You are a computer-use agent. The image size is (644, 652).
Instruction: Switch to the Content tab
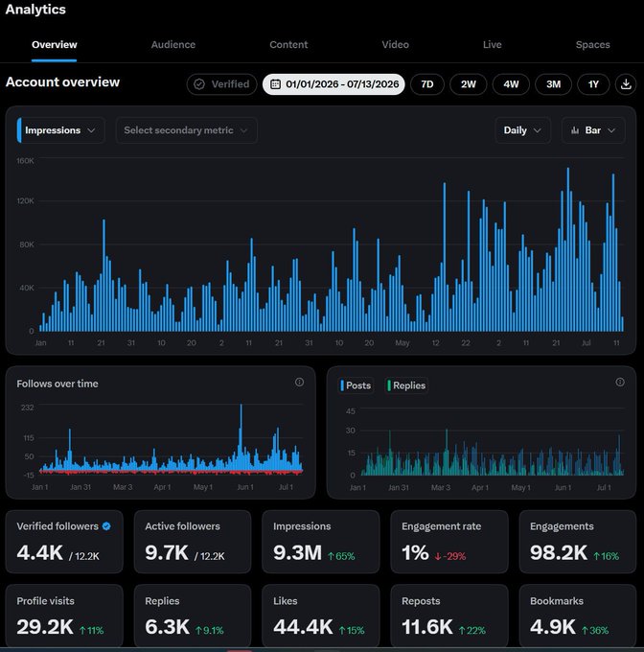click(x=288, y=45)
